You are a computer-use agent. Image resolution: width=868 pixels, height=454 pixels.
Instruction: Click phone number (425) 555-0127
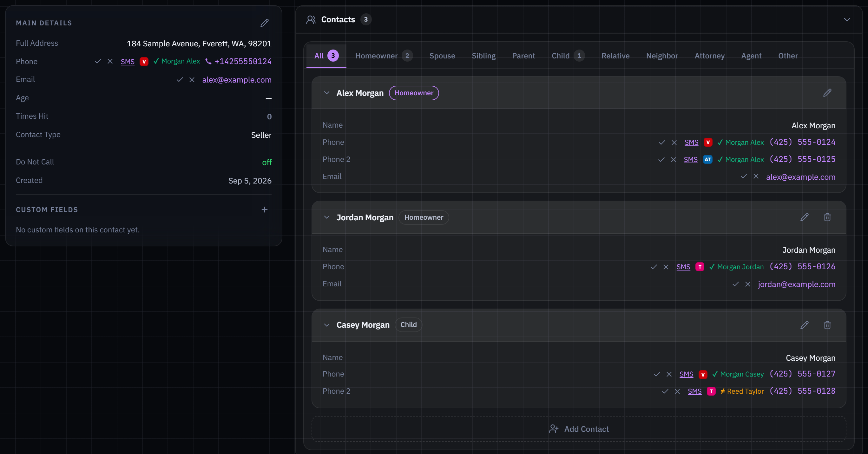(x=802, y=374)
